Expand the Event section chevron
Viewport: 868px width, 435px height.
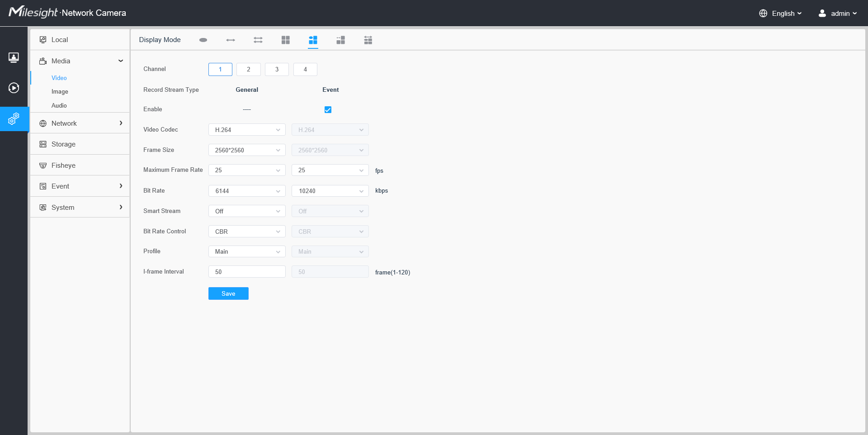(121, 186)
